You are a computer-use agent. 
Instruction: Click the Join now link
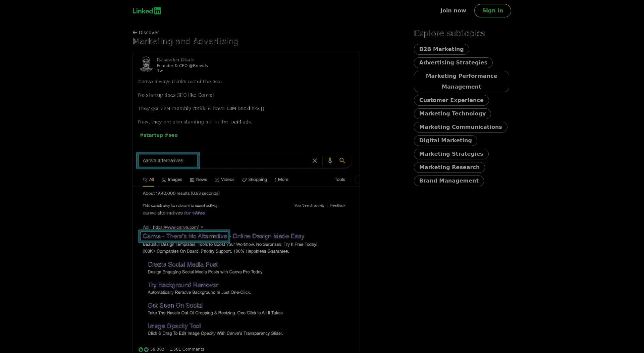point(453,11)
